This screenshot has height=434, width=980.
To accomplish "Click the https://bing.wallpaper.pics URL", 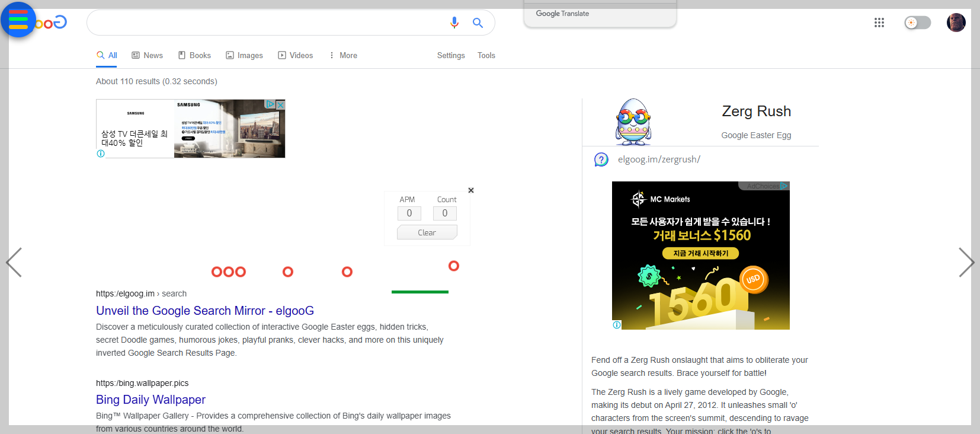I will pyautogui.click(x=142, y=383).
